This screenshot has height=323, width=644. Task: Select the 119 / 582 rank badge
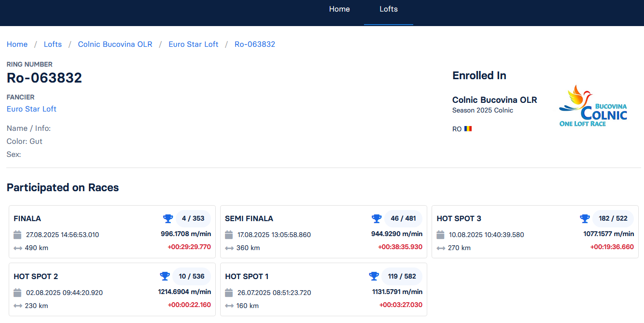point(403,277)
